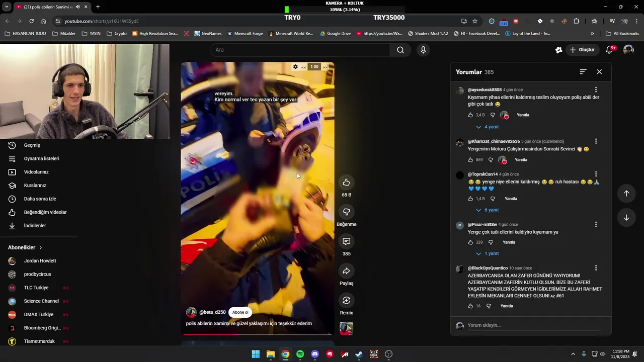
Task: Open more options for Khamzat_chimaev82636 comment
Action: tap(596, 142)
